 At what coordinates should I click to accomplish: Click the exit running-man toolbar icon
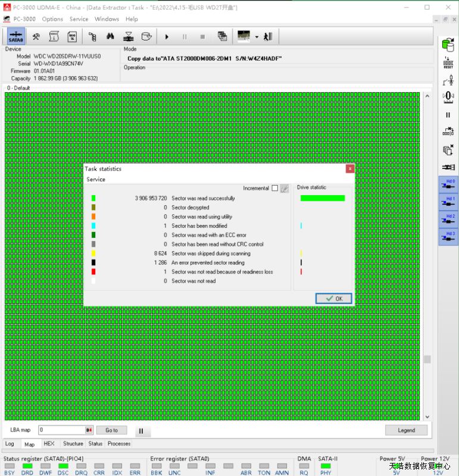[x=268, y=36]
